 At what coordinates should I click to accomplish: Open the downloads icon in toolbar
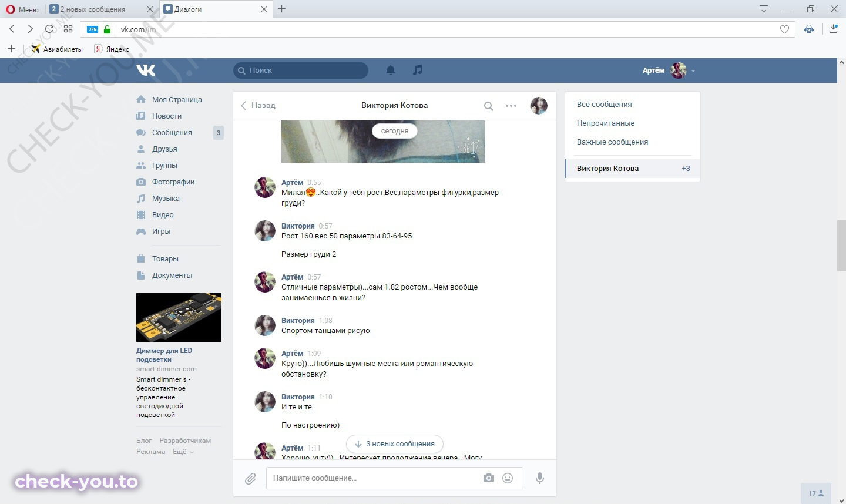click(x=833, y=29)
